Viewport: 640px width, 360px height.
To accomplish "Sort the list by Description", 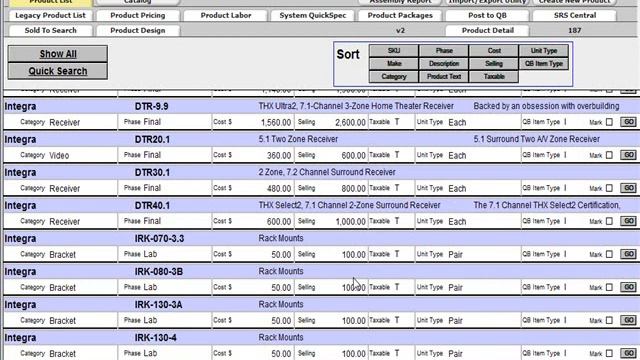I will click(x=444, y=64).
